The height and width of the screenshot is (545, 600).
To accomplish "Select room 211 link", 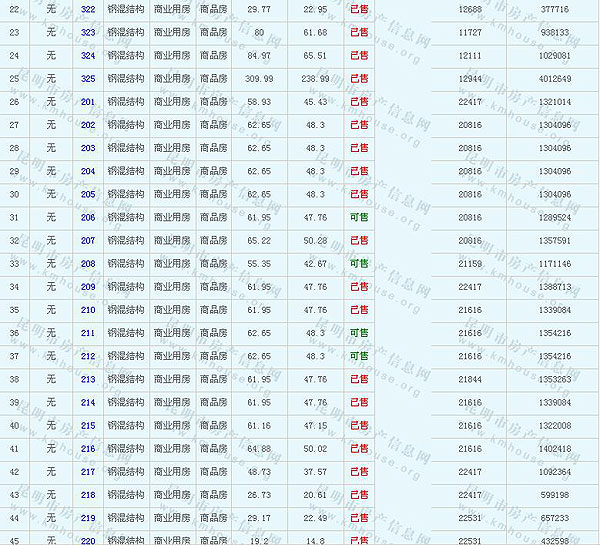I will [88, 333].
